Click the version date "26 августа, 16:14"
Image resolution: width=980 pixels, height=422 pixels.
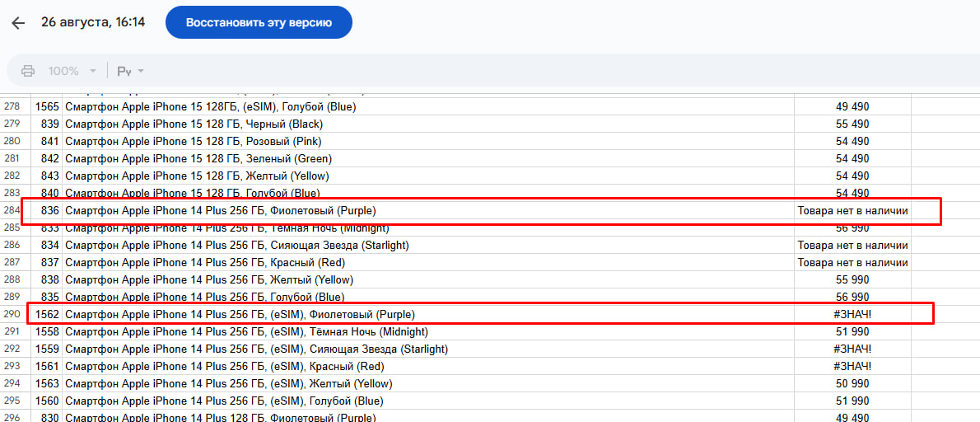pos(93,22)
